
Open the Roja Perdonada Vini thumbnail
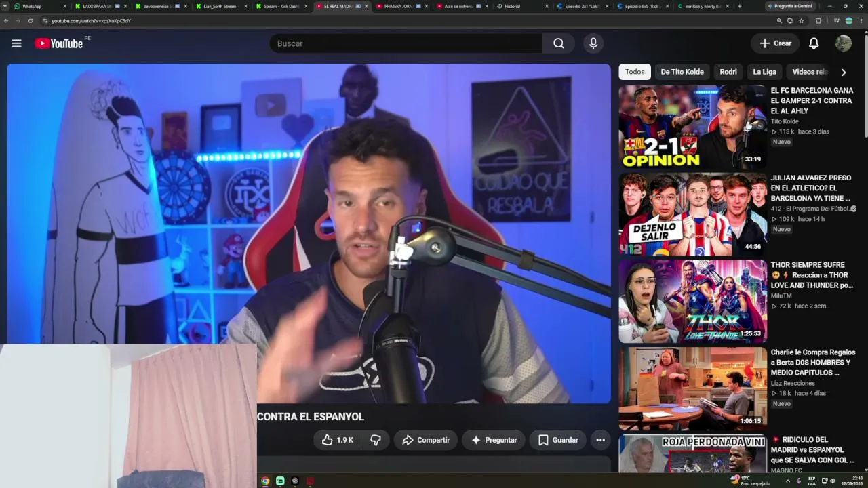coord(692,454)
